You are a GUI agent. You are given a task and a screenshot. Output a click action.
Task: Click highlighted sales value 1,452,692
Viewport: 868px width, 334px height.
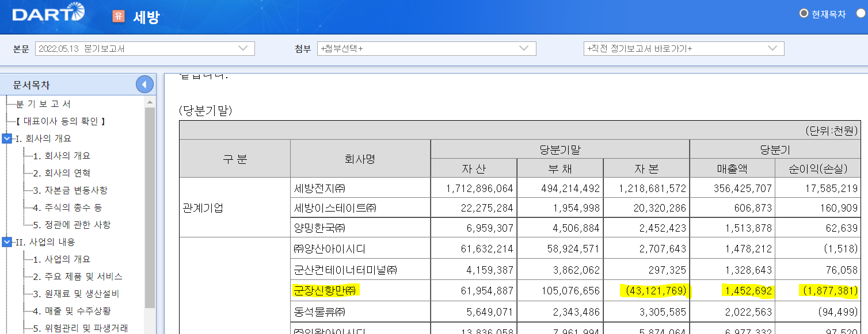point(747,291)
